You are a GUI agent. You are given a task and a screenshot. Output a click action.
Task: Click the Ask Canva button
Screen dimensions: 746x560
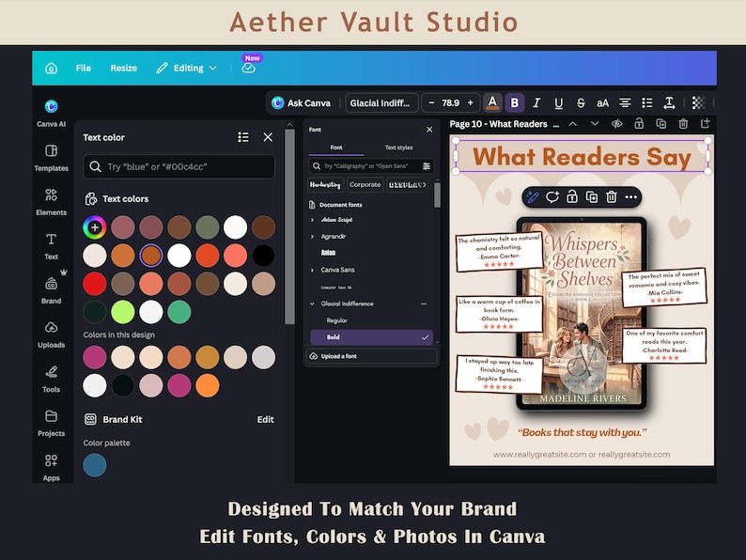[x=302, y=102]
